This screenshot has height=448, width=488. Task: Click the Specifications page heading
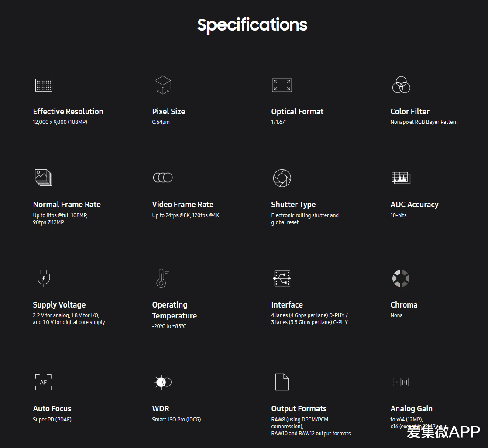click(252, 25)
